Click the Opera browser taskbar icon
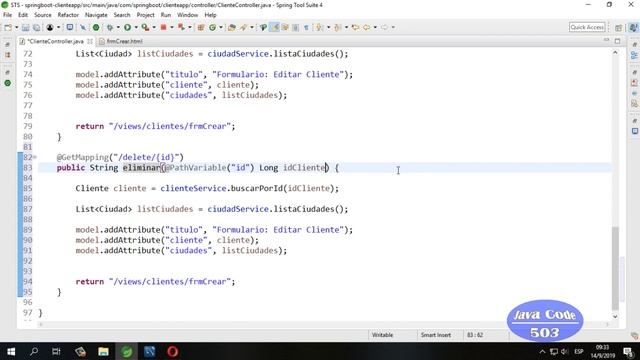 tap(173, 351)
